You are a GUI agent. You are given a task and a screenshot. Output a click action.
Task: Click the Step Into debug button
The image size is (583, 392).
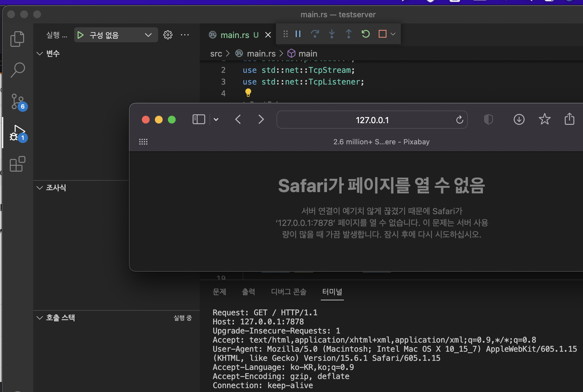(332, 34)
